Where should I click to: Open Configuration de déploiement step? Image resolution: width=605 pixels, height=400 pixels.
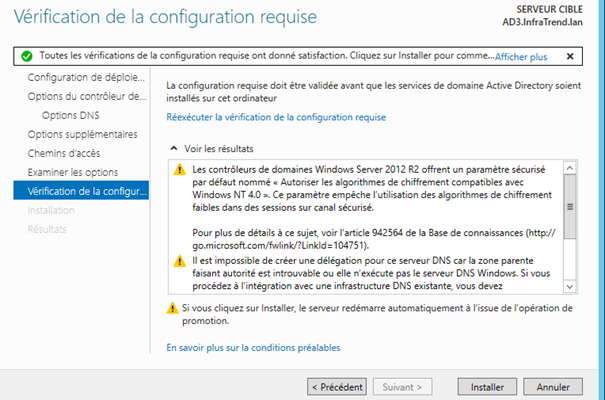coord(87,78)
